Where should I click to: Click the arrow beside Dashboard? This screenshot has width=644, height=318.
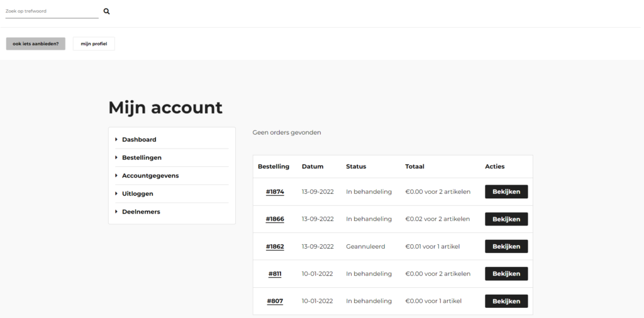(116, 139)
